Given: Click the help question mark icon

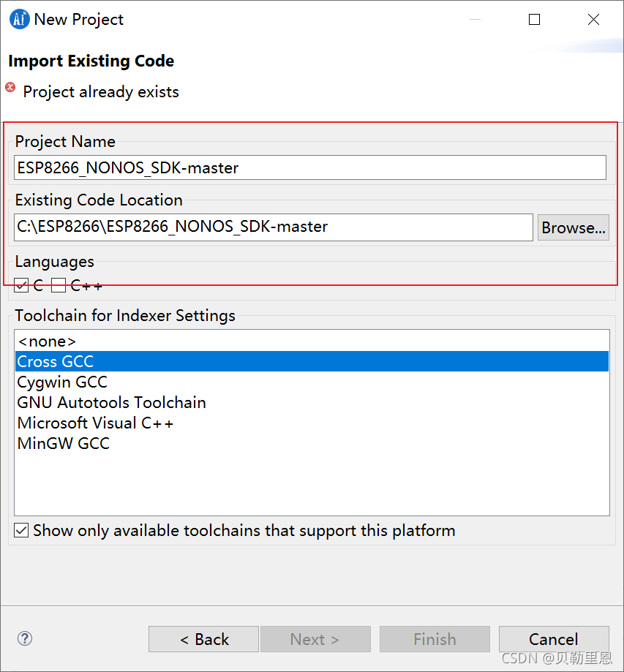Looking at the screenshot, I should [x=25, y=638].
